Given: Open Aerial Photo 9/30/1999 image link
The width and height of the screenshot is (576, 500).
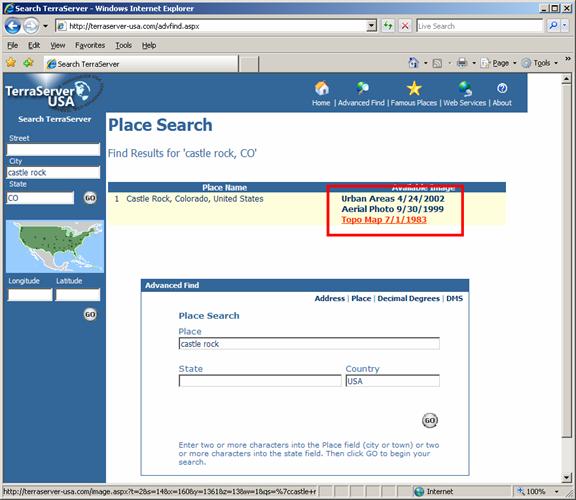Looking at the screenshot, I should click(x=392, y=209).
